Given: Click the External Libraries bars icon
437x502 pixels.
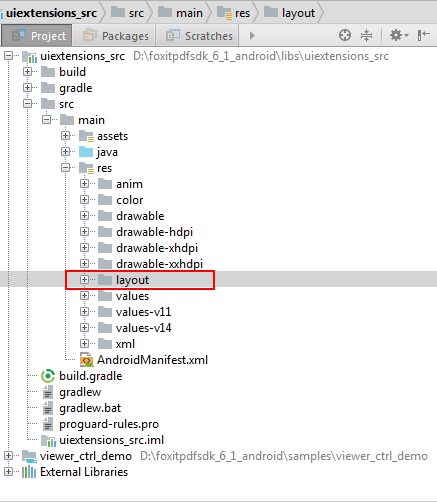Looking at the screenshot, I should click(29, 472).
